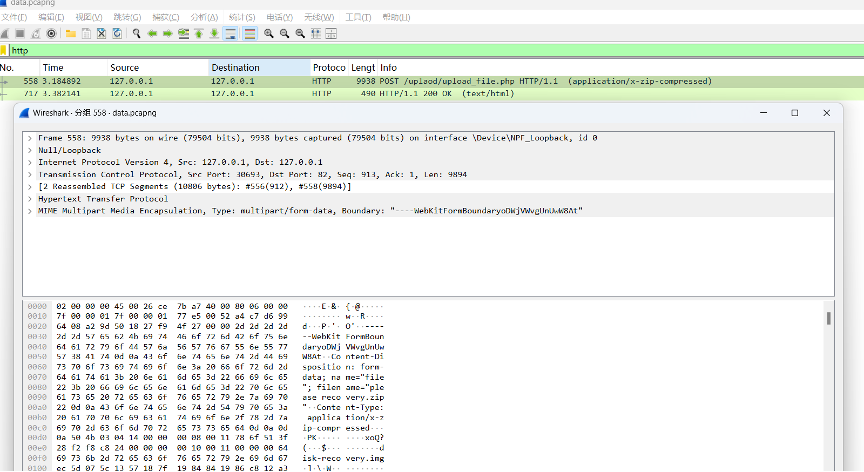Click hex row decoding isk-reco very.img
Screen dimensions: 864x472
pyautogui.click(x=206, y=458)
